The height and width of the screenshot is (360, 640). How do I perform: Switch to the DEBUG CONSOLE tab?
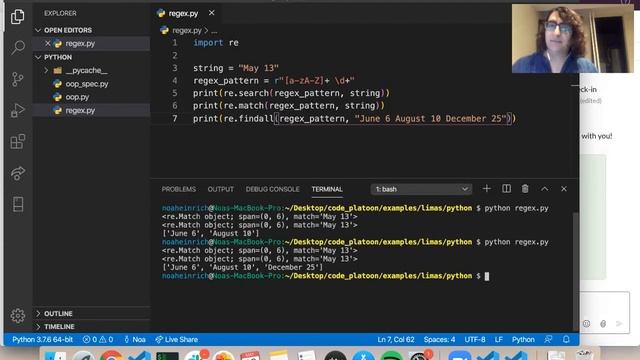coord(272,189)
